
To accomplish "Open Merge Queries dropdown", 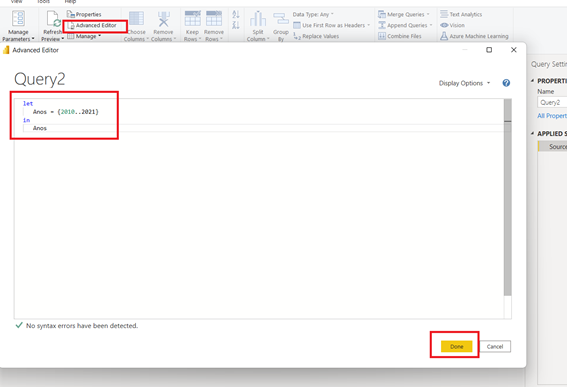I will (404, 14).
